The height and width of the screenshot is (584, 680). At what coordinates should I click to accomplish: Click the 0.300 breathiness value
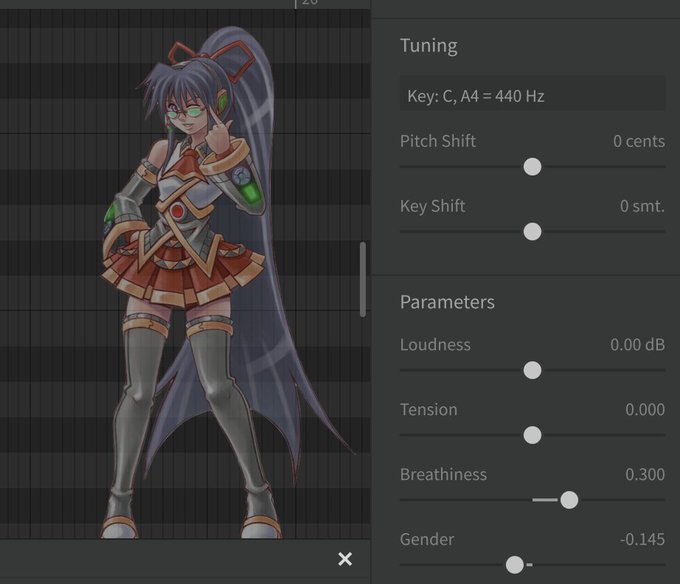pos(645,474)
